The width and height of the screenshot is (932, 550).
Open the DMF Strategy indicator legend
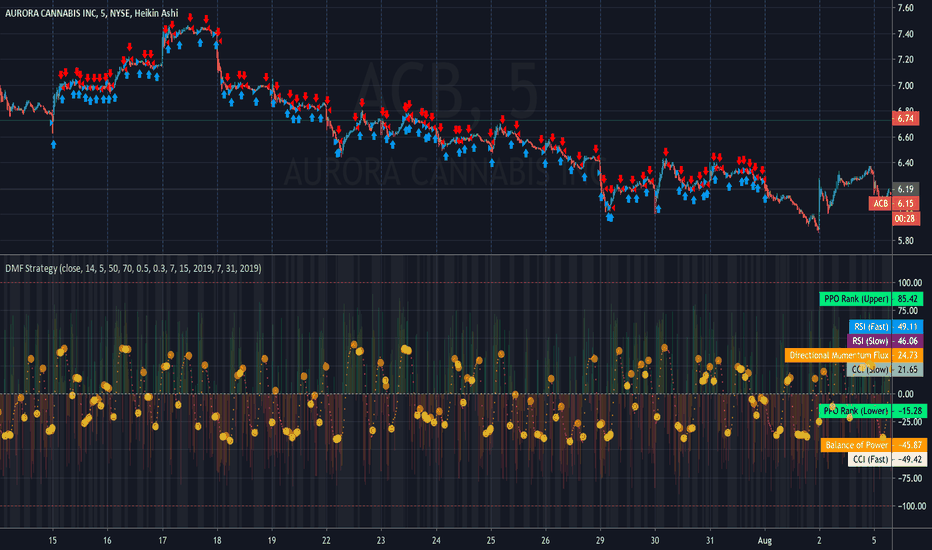click(133, 268)
